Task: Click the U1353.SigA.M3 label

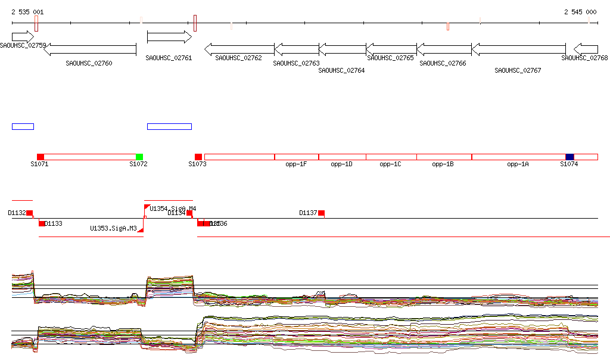Action: (114, 228)
